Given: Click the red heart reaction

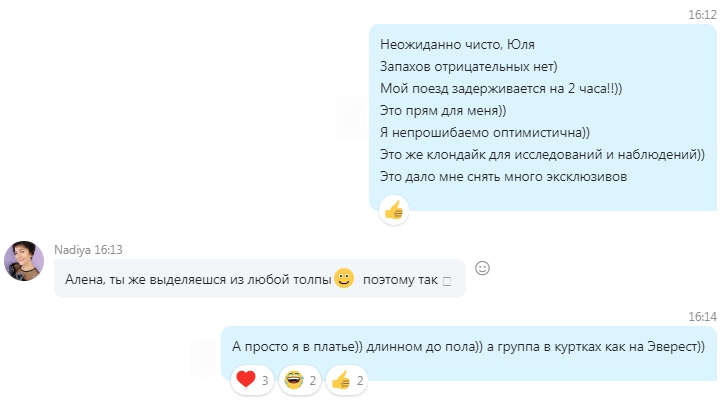Looking at the screenshot, I should point(252,380).
